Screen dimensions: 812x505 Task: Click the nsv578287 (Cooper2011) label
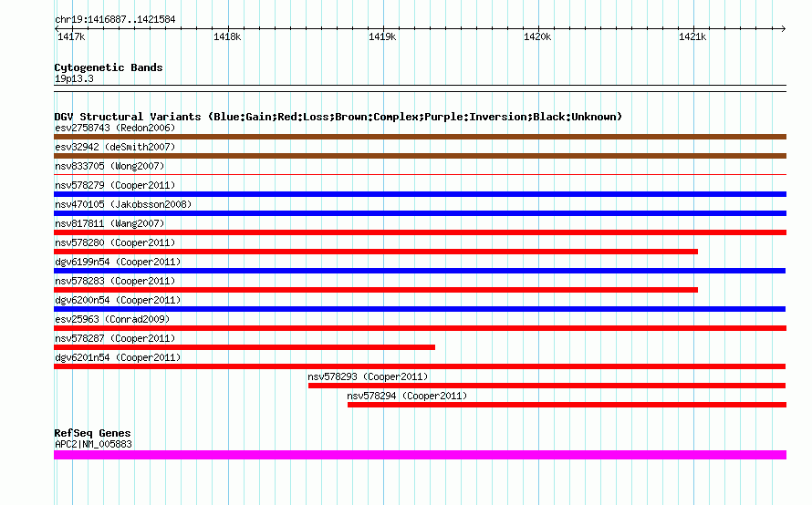[x=115, y=338]
